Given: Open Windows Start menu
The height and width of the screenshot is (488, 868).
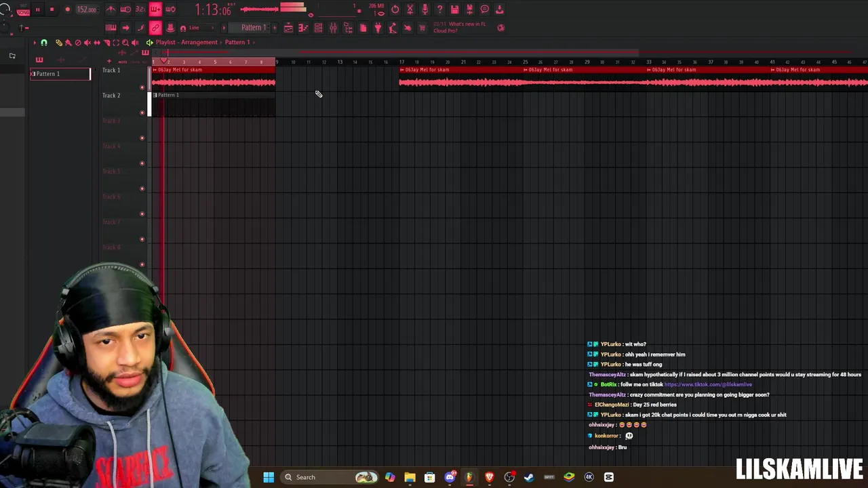Looking at the screenshot, I should [269, 477].
